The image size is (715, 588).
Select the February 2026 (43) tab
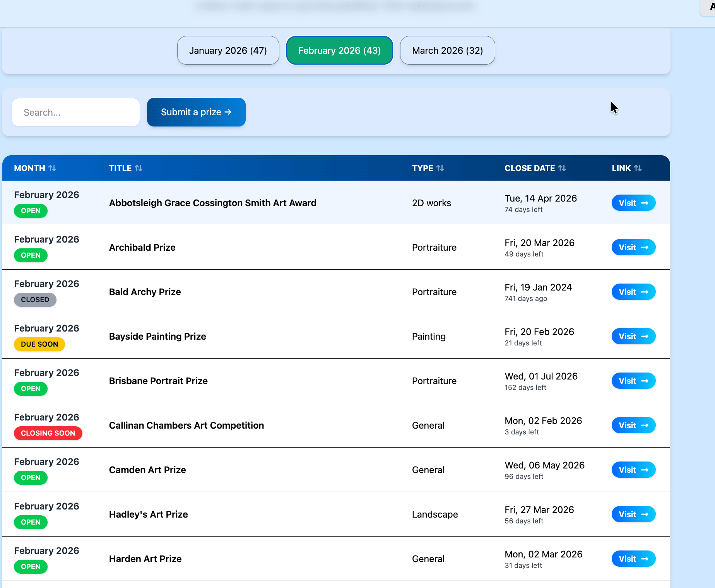[339, 51]
